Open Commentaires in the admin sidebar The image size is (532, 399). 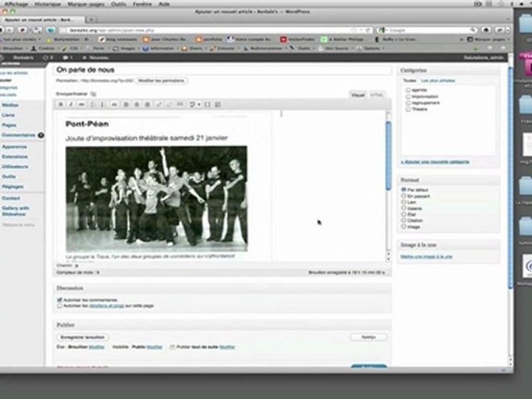(18, 135)
